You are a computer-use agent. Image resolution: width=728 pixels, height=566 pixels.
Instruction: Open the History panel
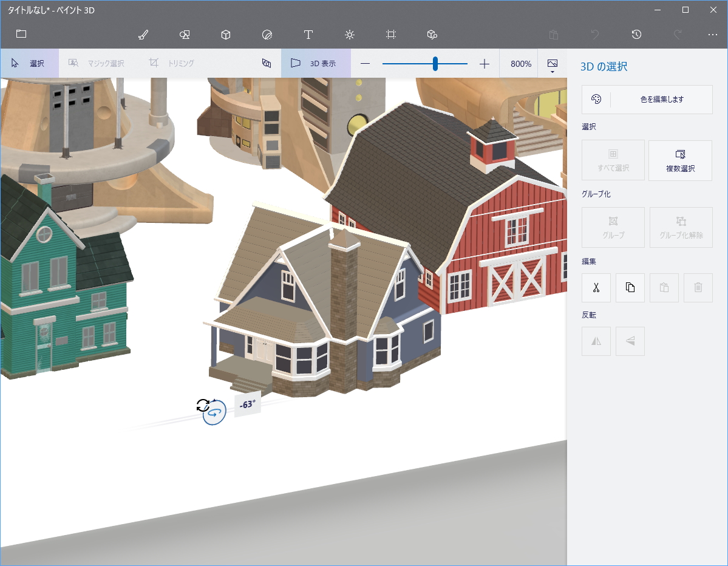636,35
